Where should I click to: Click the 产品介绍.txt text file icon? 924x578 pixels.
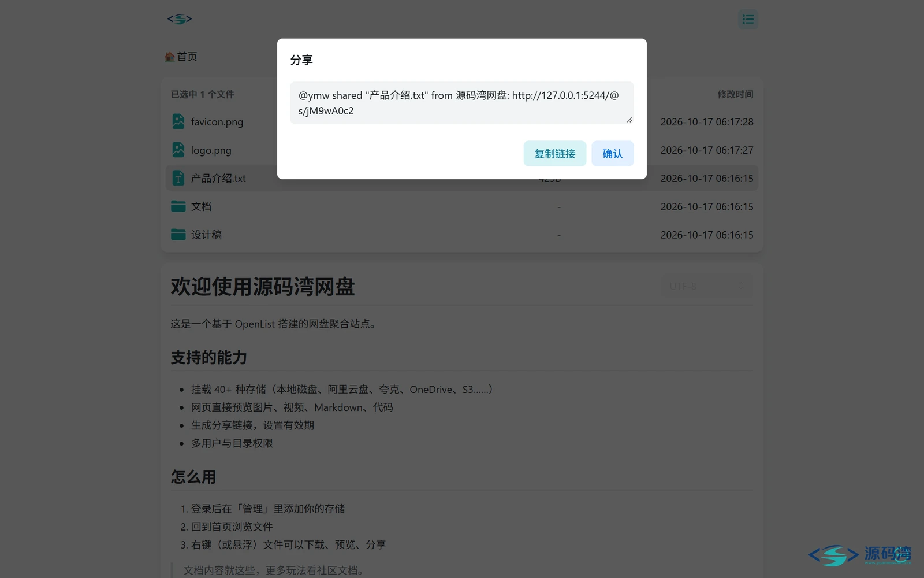click(178, 178)
